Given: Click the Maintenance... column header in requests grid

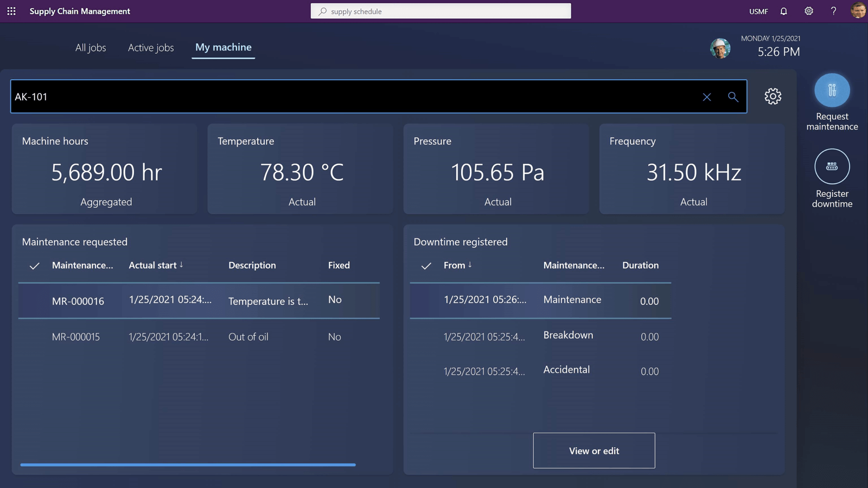Looking at the screenshot, I should pos(82,265).
